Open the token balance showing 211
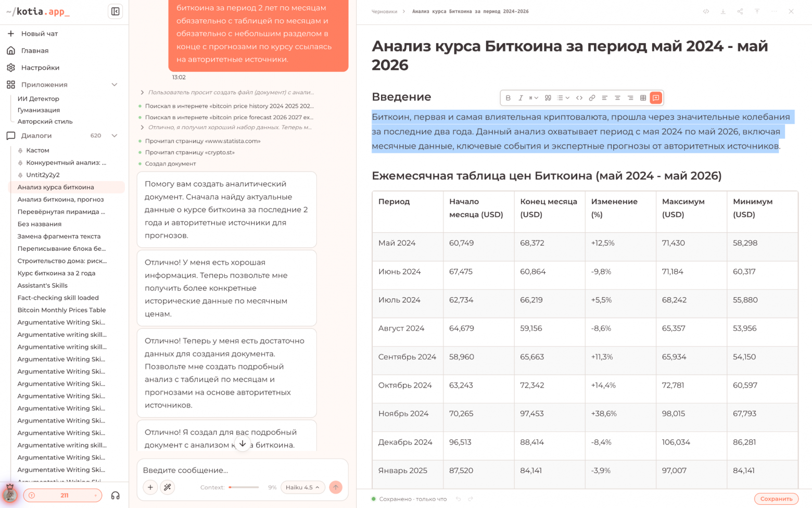This screenshot has height=508, width=812. pos(62,496)
